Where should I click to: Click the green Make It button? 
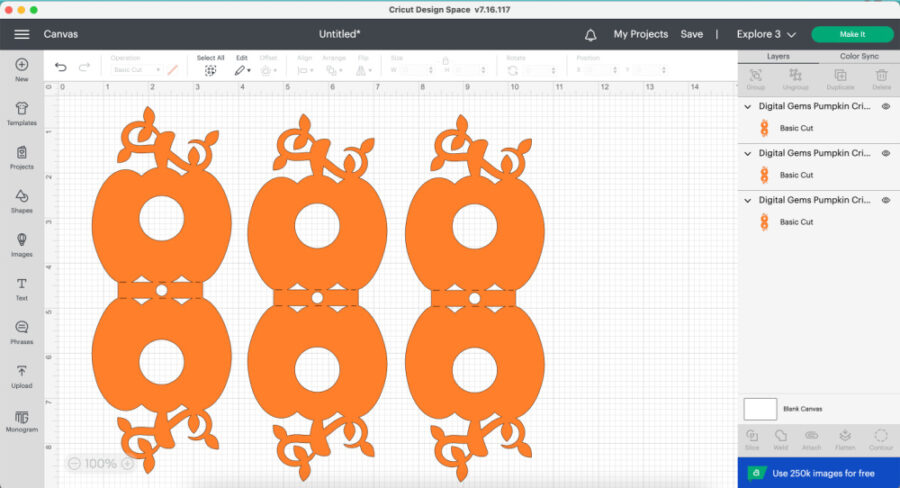pyautogui.click(x=852, y=34)
